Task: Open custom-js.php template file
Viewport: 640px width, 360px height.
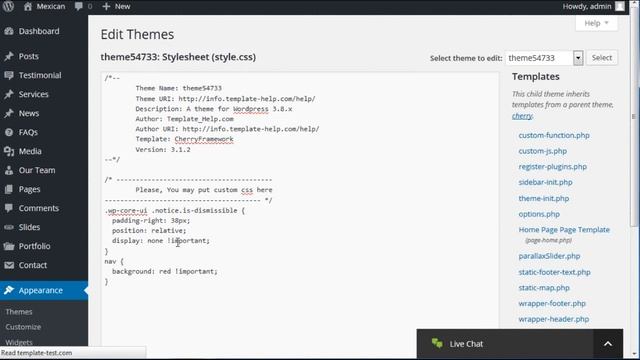Action: click(x=542, y=151)
